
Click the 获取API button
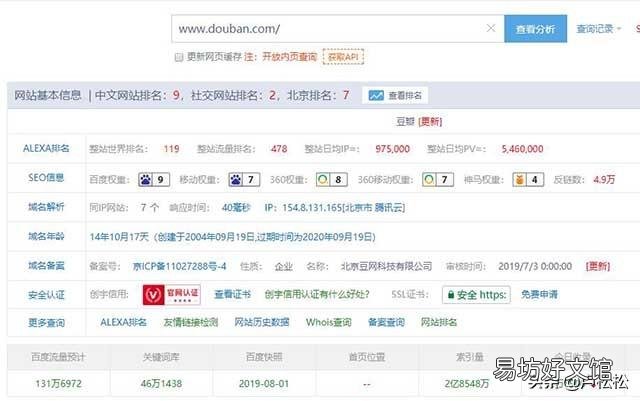coord(343,57)
